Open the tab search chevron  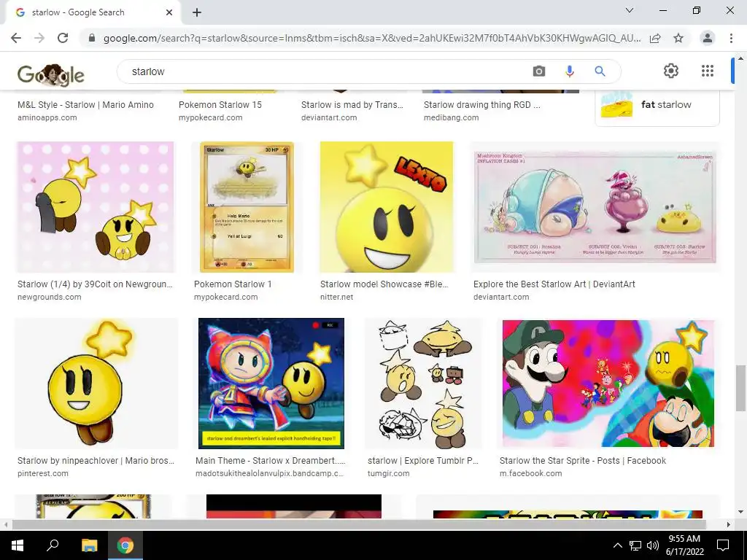pyautogui.click(x=630, y=10)
